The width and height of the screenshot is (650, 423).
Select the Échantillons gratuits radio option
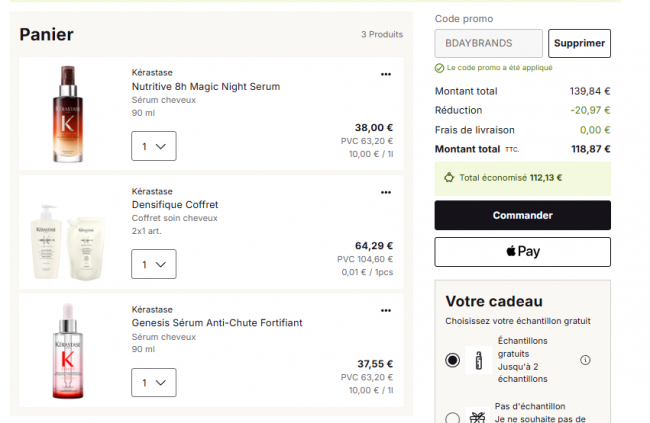(452, 360)
